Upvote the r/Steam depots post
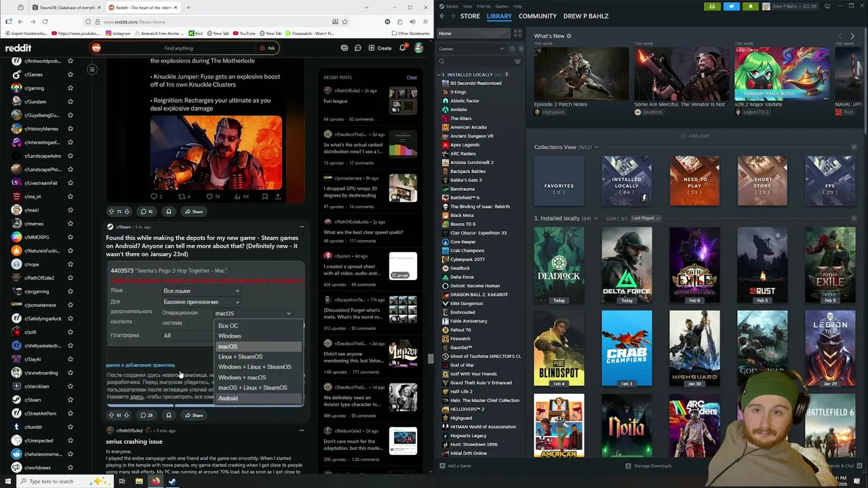 (x=111, y=415)
